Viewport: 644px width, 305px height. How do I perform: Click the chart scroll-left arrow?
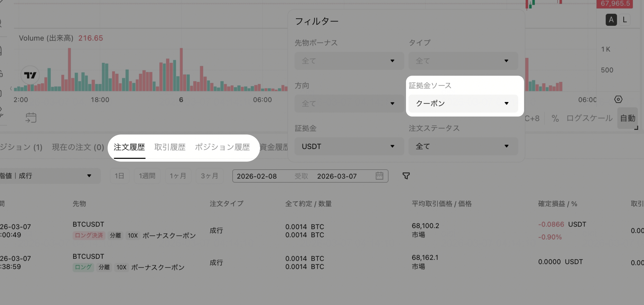click(x=11, y=88)
